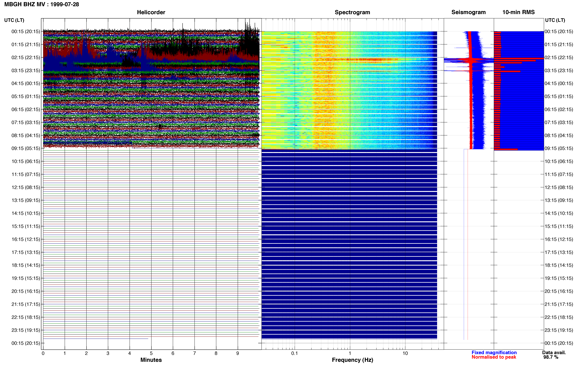Select the Helicorder panel heading
This screenshot has width=588, height=368.
pos(151,12)
